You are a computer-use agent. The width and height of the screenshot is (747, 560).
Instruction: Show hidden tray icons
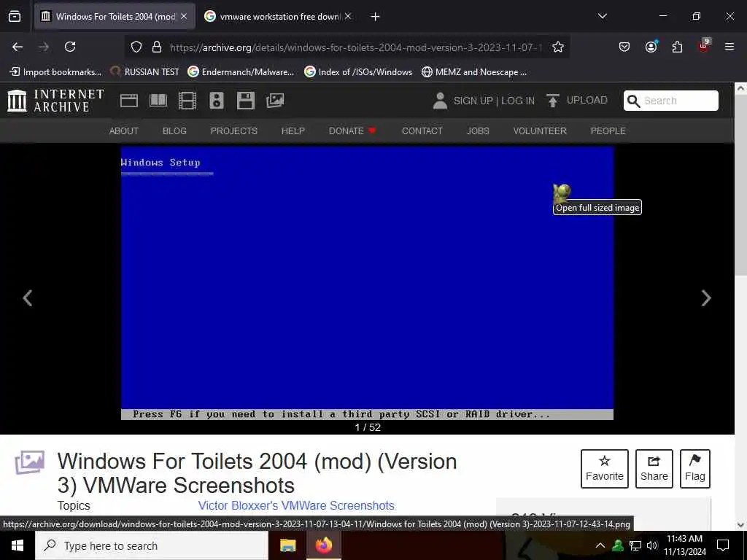tap(600, 545)
